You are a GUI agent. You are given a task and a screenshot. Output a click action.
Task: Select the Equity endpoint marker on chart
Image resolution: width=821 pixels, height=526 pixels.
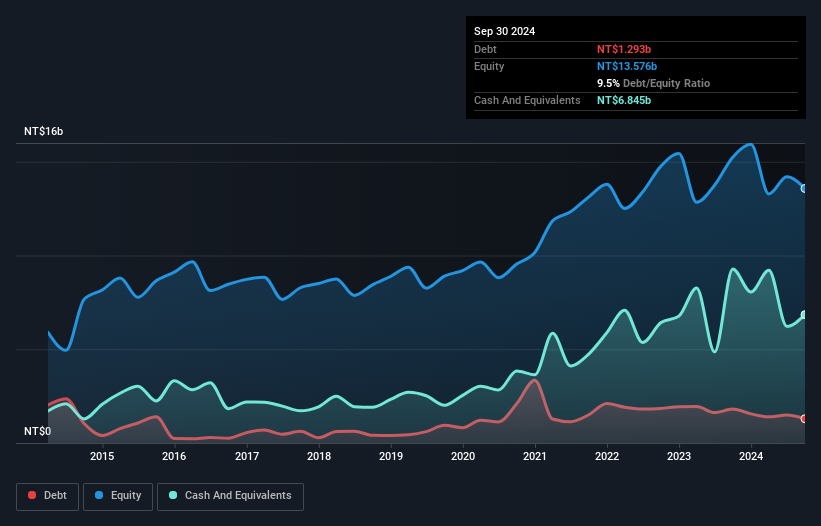click(804, 188)
